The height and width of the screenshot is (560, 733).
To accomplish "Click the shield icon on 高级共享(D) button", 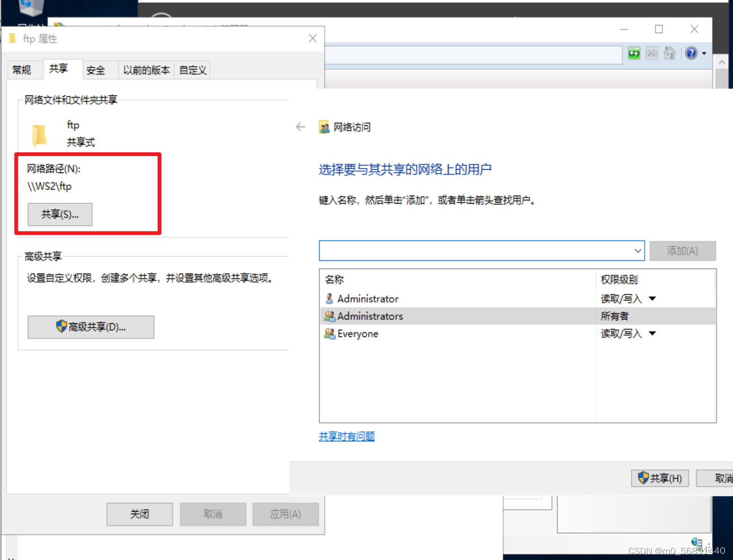I will [61, 327].
